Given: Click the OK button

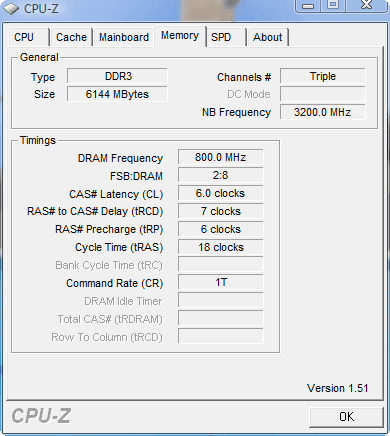Looking at the screenshot, I should click(x=346, y=417).
